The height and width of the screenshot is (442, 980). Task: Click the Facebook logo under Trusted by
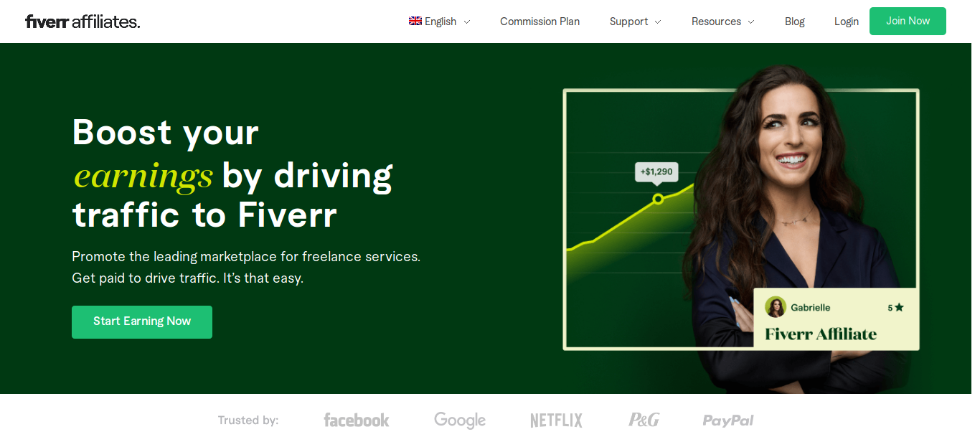point(357,420)
